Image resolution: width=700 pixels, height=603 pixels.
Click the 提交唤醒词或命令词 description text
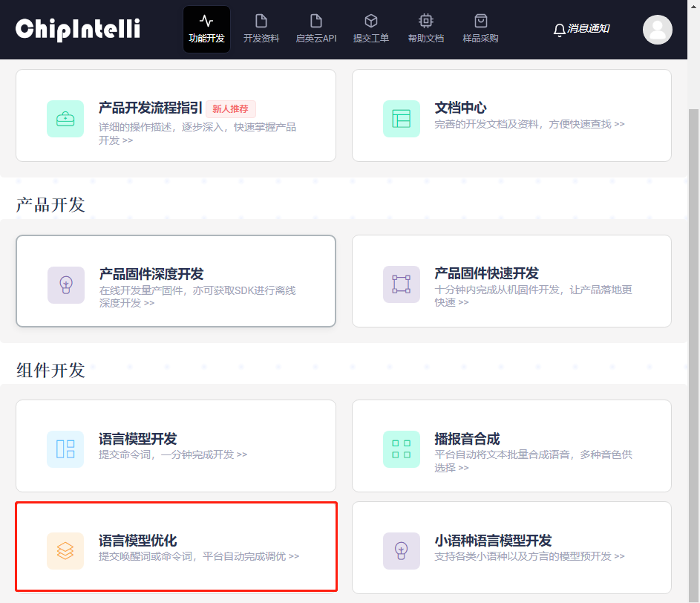click(199, 556)
